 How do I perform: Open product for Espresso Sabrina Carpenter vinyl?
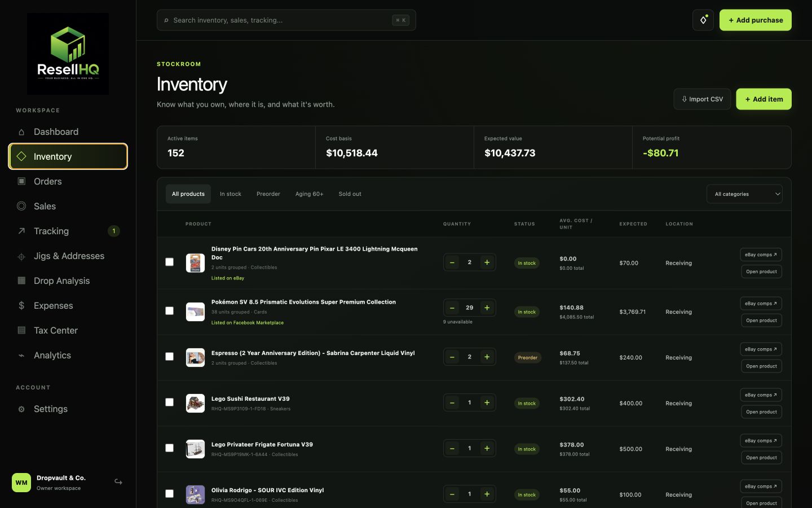click(x=761, y=366)
